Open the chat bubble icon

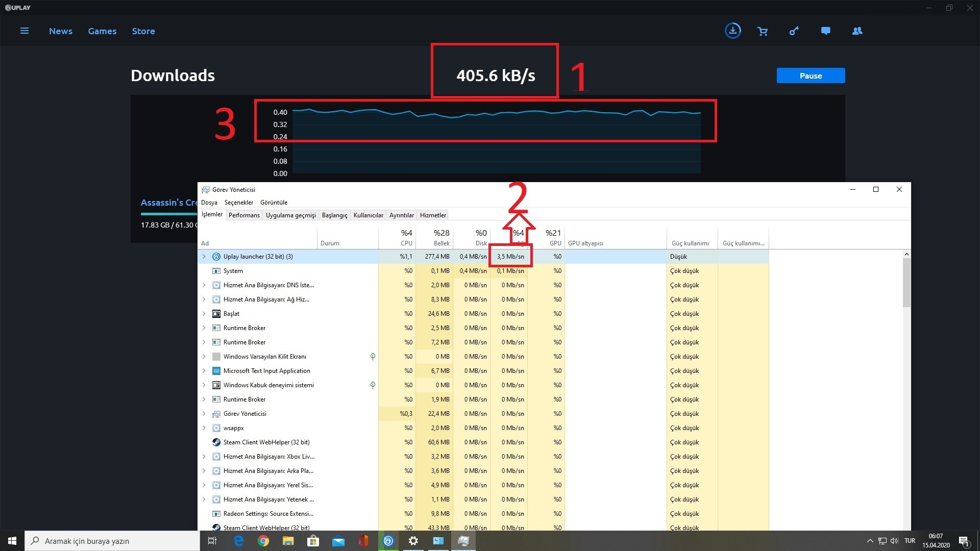pos(825,31)
